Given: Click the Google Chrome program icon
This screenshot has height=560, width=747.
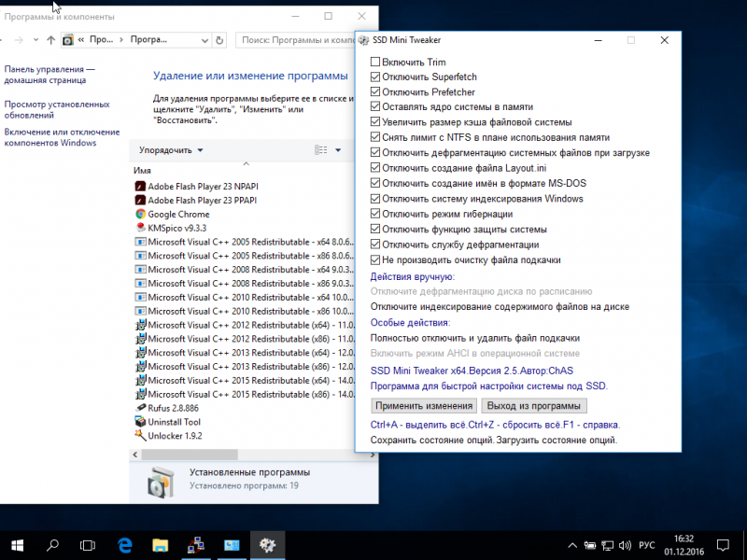Looking at the screenshot, I should [140, 214].
